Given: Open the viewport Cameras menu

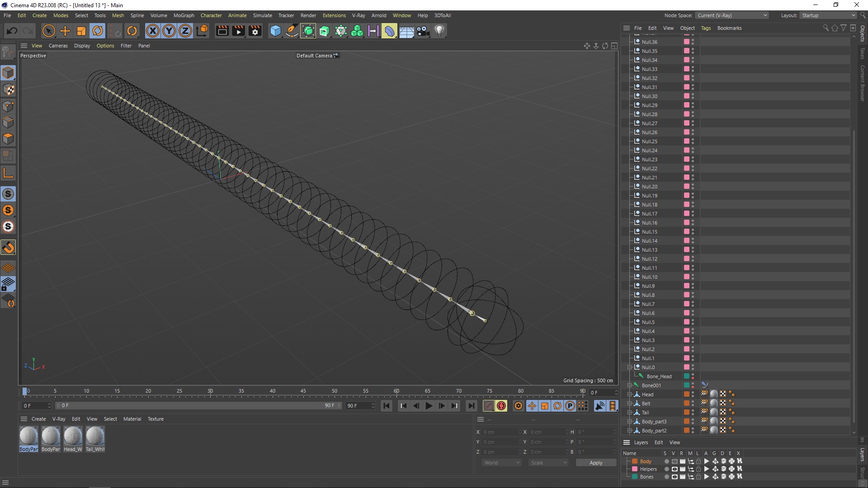Looking at the screenshot, I should [x=58, y=46].
